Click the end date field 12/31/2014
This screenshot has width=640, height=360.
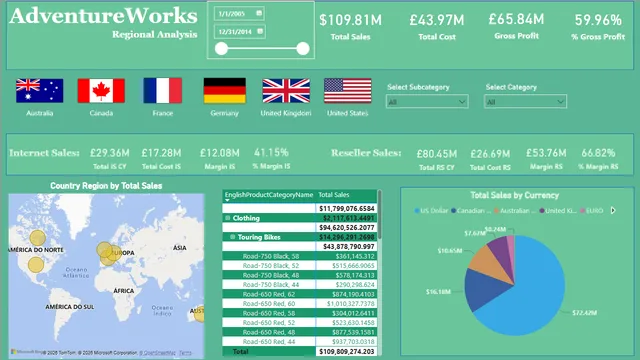click(x=240, y=31)
